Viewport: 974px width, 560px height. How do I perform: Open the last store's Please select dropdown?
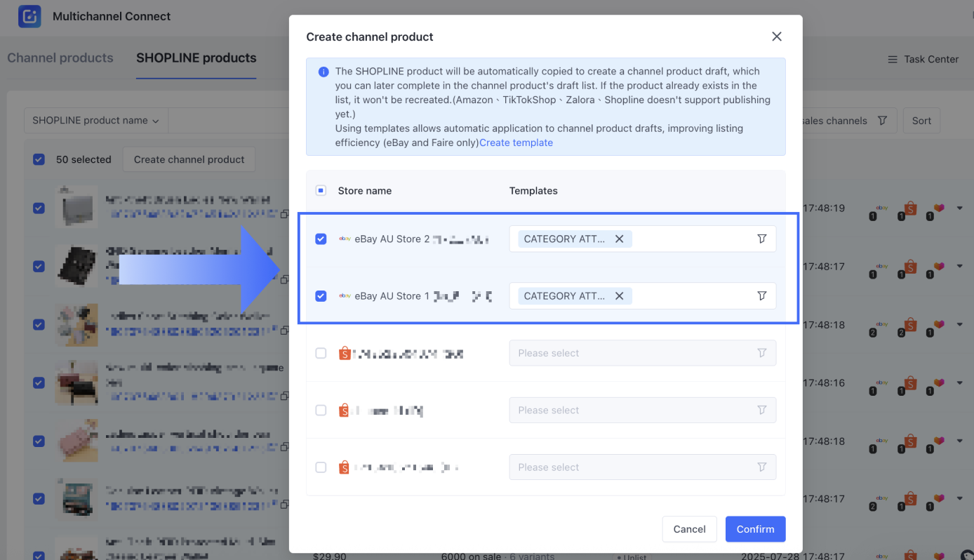pos(642,467)
